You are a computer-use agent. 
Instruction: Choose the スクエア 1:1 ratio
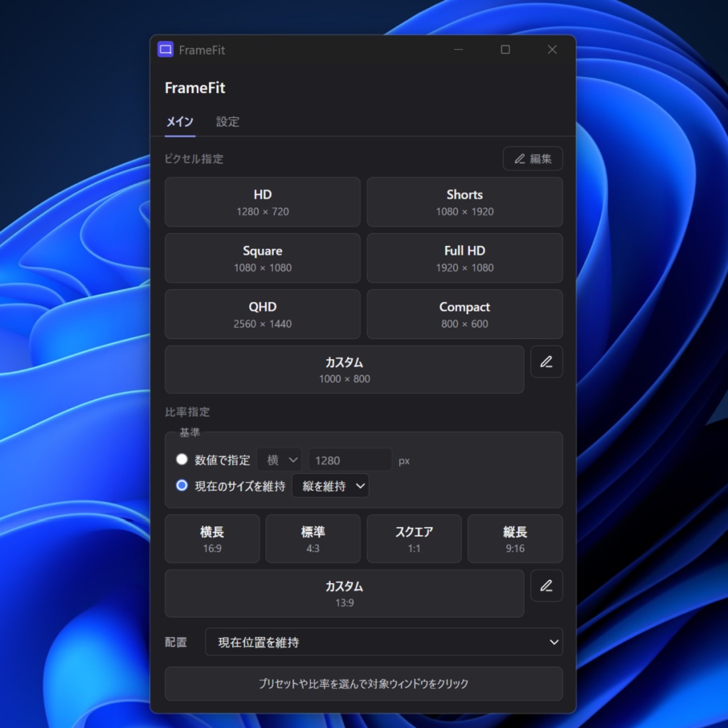point(414,539)
